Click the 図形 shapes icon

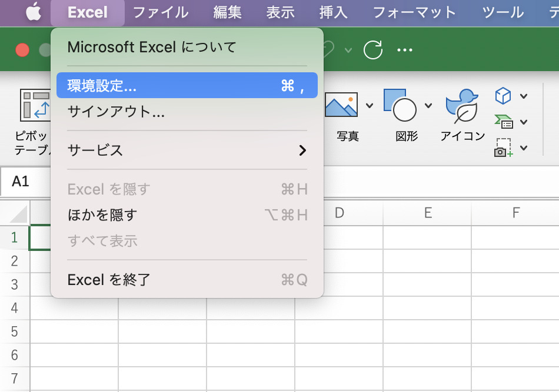[x=400, y=105]
